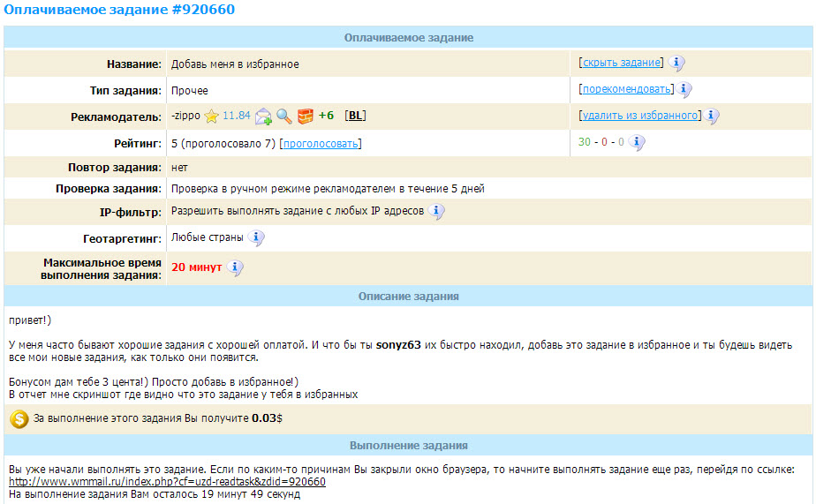Open info bubble next to '20 минут'
The image size is (816, 504).
[235, 267]
